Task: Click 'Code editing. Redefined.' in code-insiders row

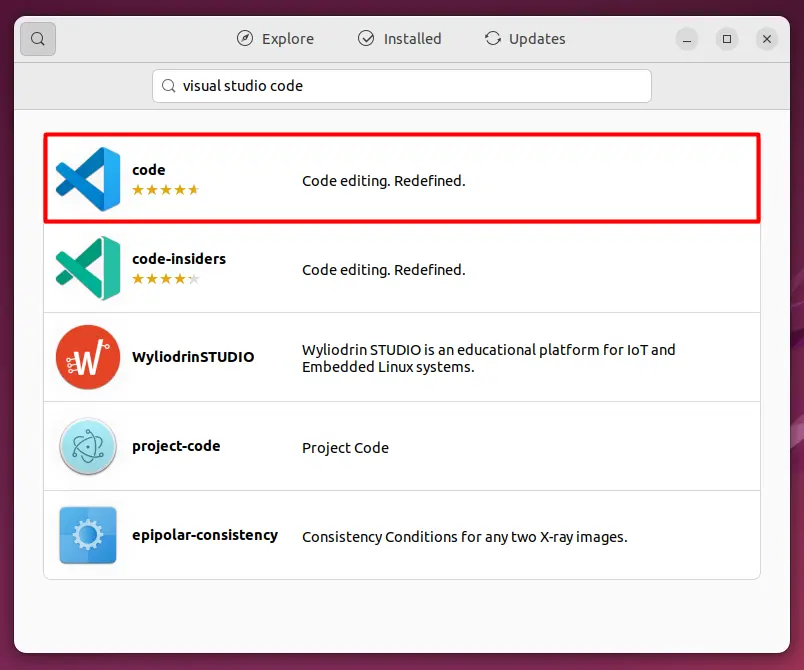Action: [384, 270]
